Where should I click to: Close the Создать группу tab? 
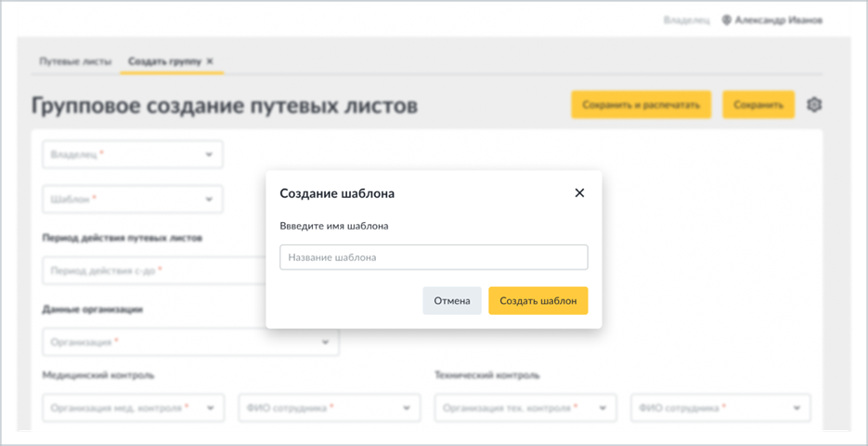209,61
